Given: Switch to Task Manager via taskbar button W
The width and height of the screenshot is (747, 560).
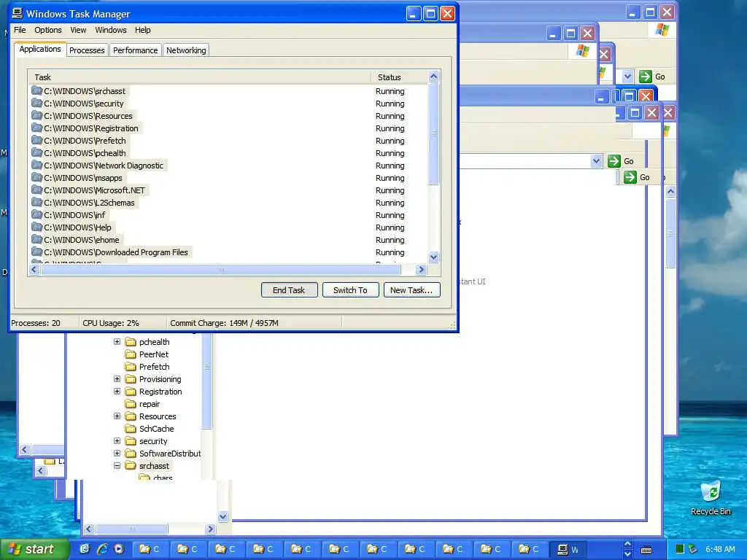Looking at the screenshot, I should 568,549.
